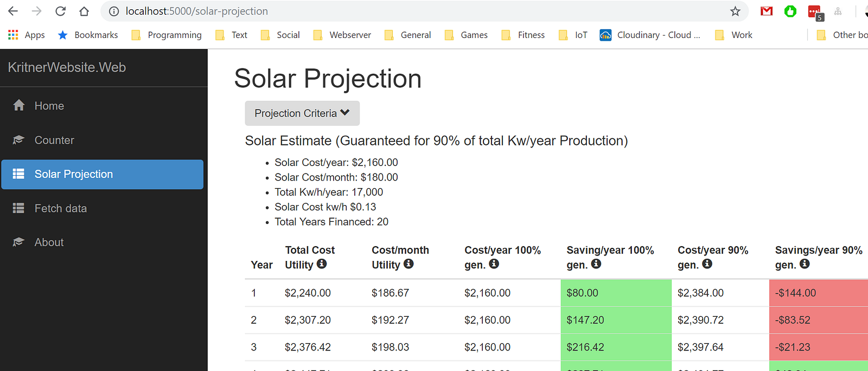868x371 pixels.
Task: Click info icon for Cost/year 90% gen.
Action: tap(707, 264)
